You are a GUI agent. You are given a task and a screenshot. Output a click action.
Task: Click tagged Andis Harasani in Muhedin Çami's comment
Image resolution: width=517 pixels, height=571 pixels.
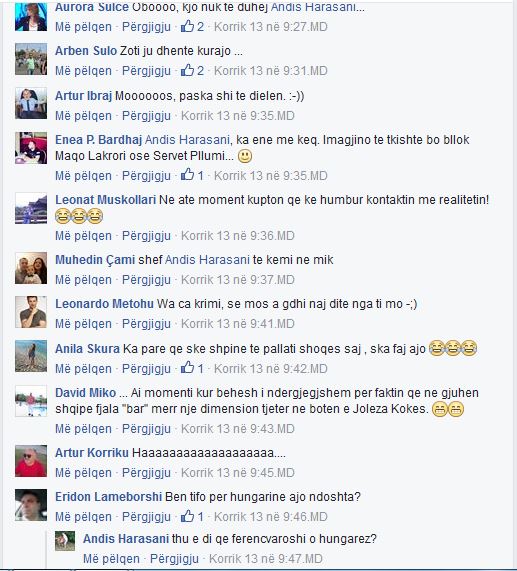[207, 260]
